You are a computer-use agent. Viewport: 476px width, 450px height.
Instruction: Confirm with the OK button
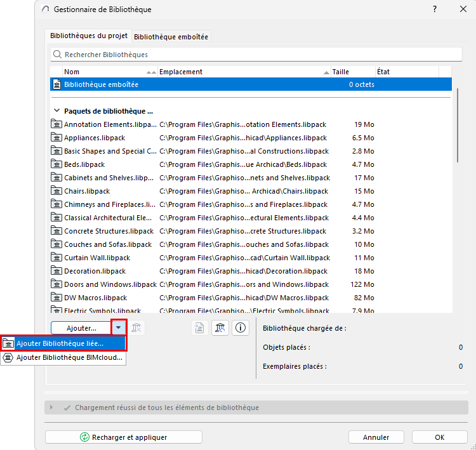click(x=439, y=437)
